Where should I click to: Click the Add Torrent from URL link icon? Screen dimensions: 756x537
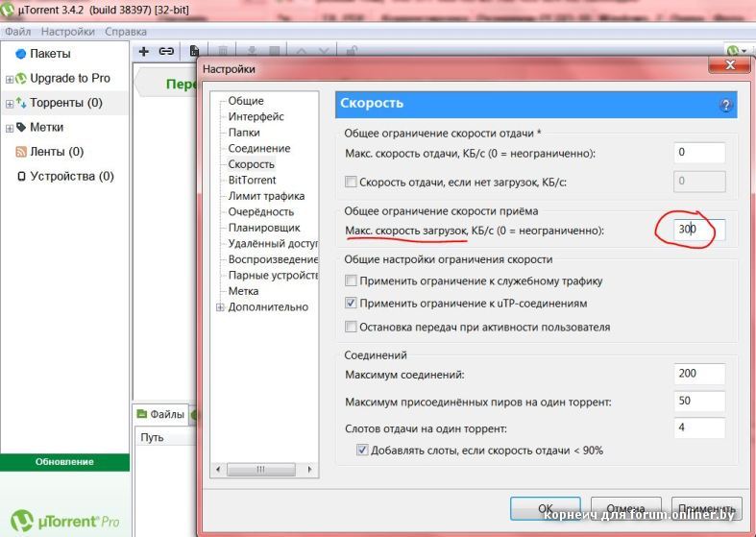166,51
